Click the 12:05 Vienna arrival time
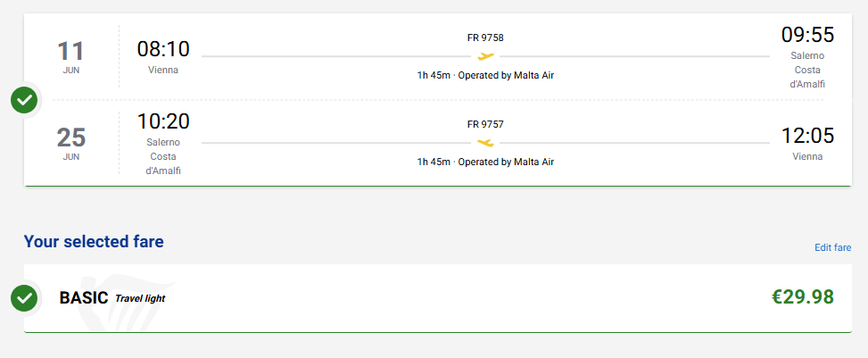Viewport: 868px width, 358px height. [x=807, y=136]
